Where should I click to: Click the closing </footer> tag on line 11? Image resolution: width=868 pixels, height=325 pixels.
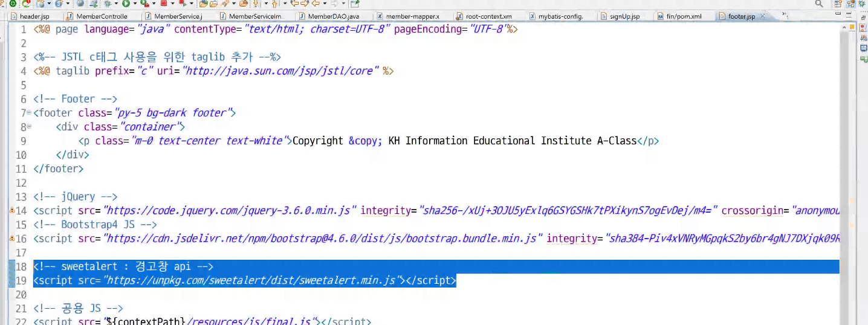coord(59,169)
